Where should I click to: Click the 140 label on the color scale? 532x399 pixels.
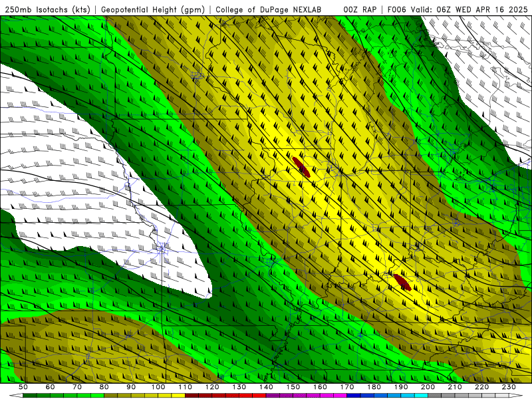point(266,387)
